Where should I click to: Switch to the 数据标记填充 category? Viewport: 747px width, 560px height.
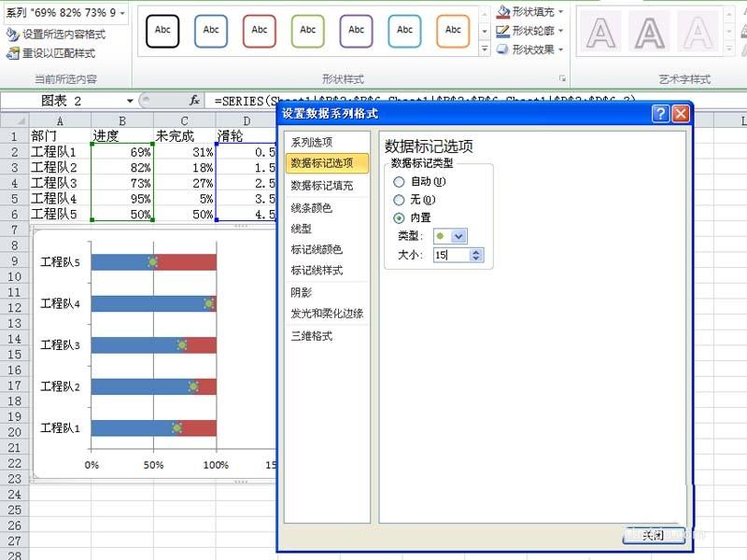324,185
